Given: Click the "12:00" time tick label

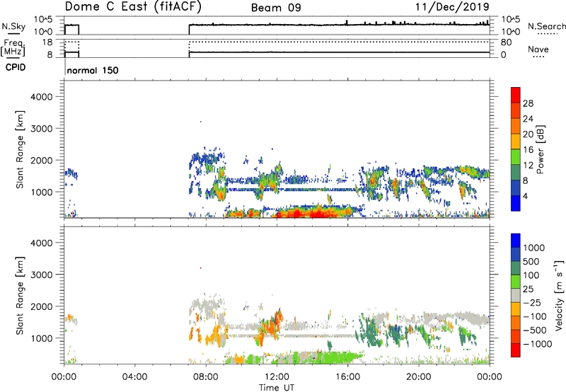Looking at the screenshot, I should coord(277,377).
